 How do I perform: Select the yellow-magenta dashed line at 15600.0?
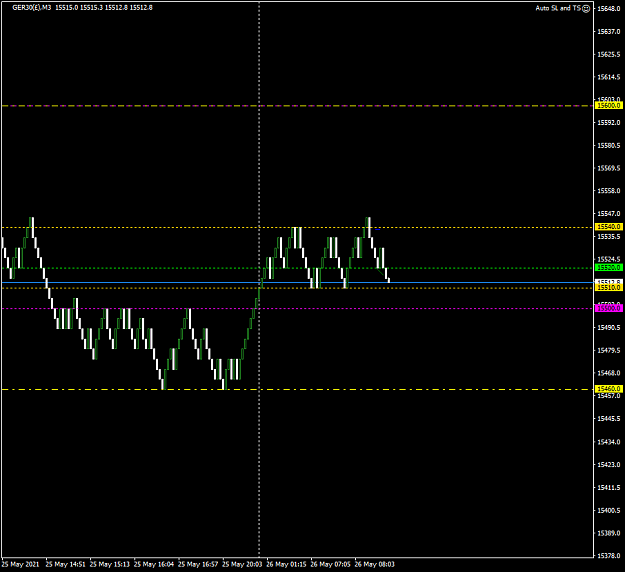tap(297, 106)
